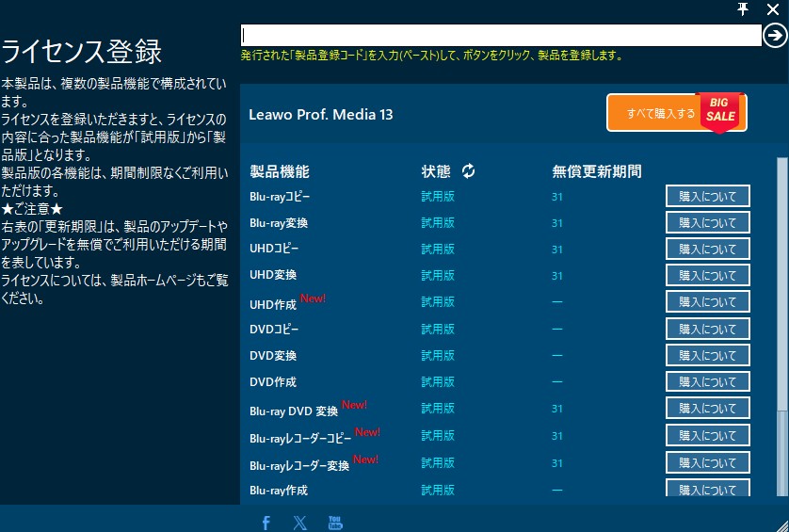The height and width of the screenshot is (532, 789).
Task: Click the 31 value in Blu-ray変換 row
Action: click(556, 223)
